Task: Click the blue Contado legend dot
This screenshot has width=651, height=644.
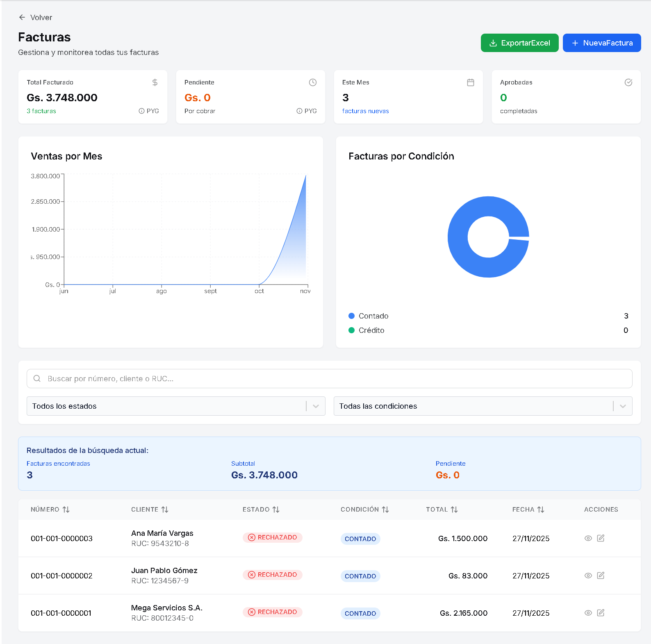Action: (351, 316)
